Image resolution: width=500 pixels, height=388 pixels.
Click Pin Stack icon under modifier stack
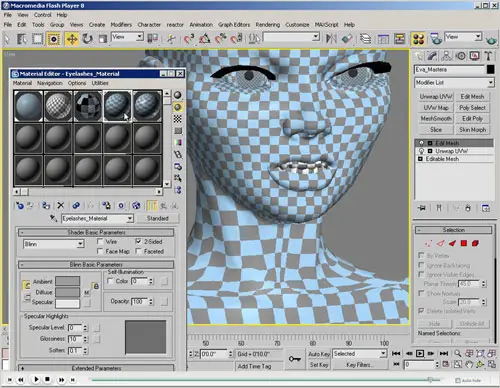(x=422, y=208)
